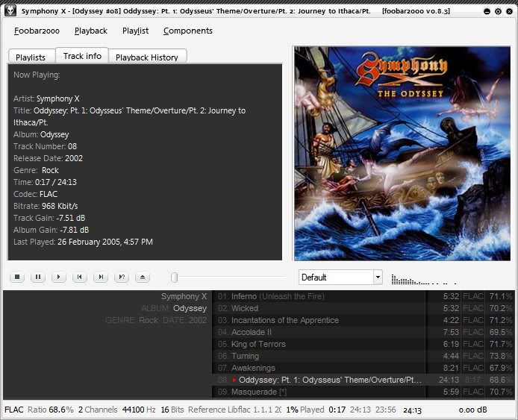Viewport: 518px width, 420px height.
Task: Click the 0.00 dB volume status field
Action: point(472,410)
